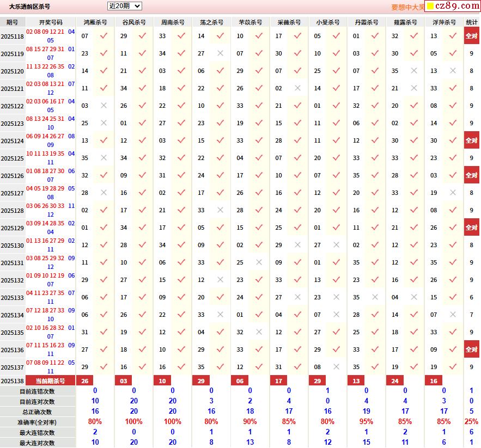This screenshot has width=481, height=448.
Task: Open the 近20期 period dropdown
Action: click(x=124, y=6)
